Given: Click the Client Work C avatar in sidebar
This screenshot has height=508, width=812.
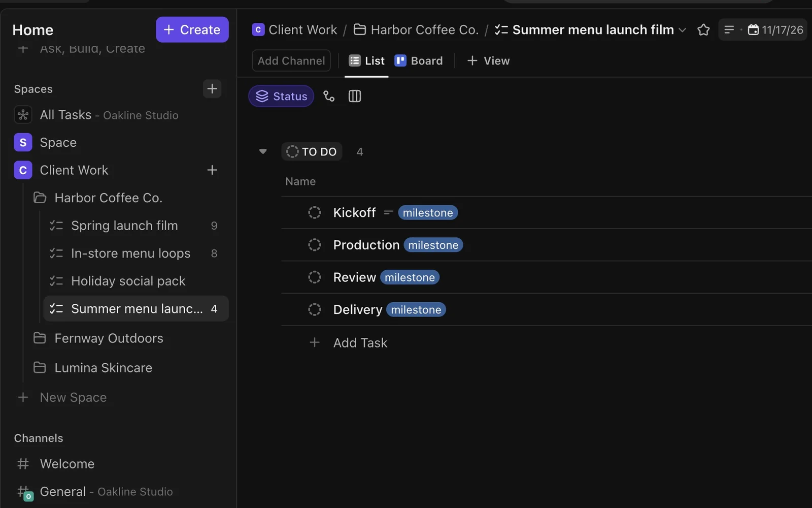Looking at the screenshot, I should (x=23, y=170).
